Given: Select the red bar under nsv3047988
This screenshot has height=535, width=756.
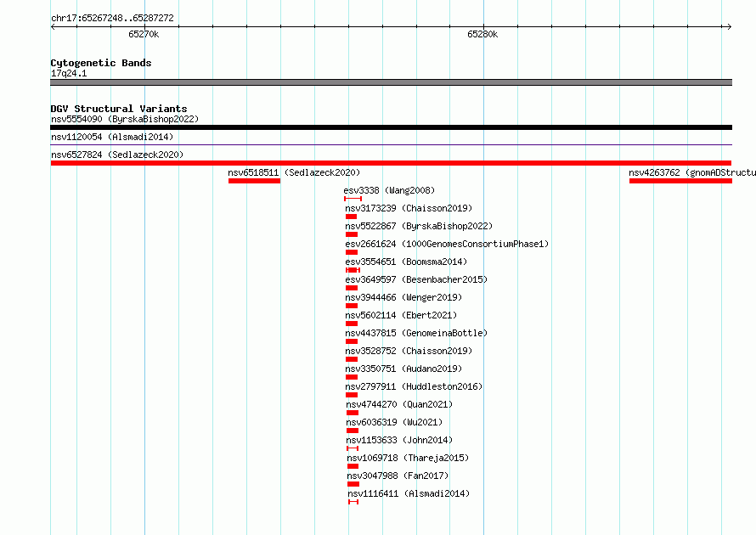Looking at the screenshot, I should [353, 484].
